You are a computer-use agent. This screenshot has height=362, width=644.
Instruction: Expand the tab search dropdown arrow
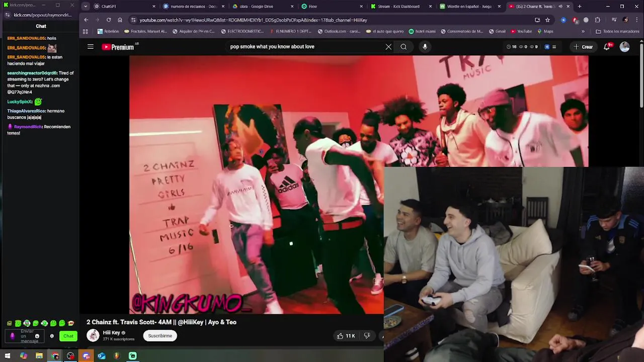[x=86, y=7]
